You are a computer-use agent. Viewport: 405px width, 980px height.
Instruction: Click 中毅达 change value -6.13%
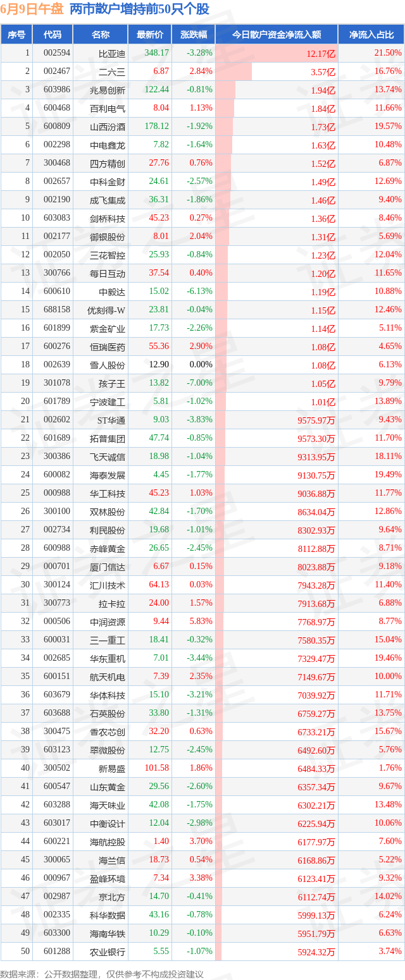click(x=200, y=291)
